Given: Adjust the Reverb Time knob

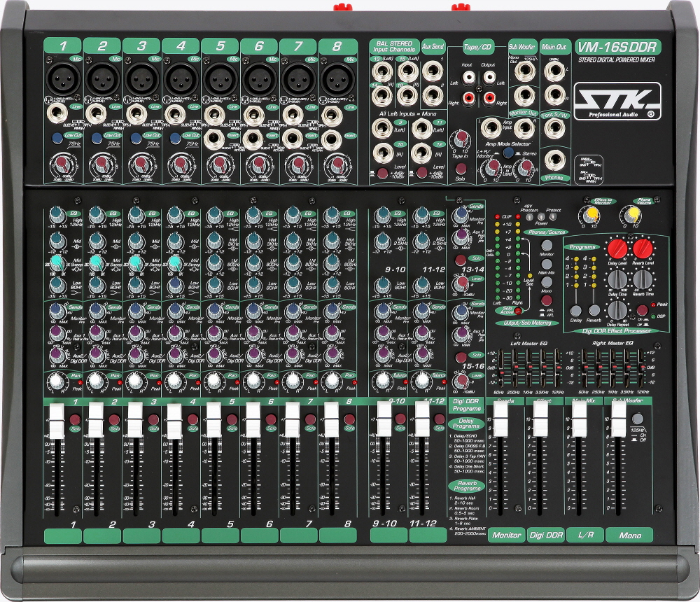Looking at the screenshot, I should [643, 280].
